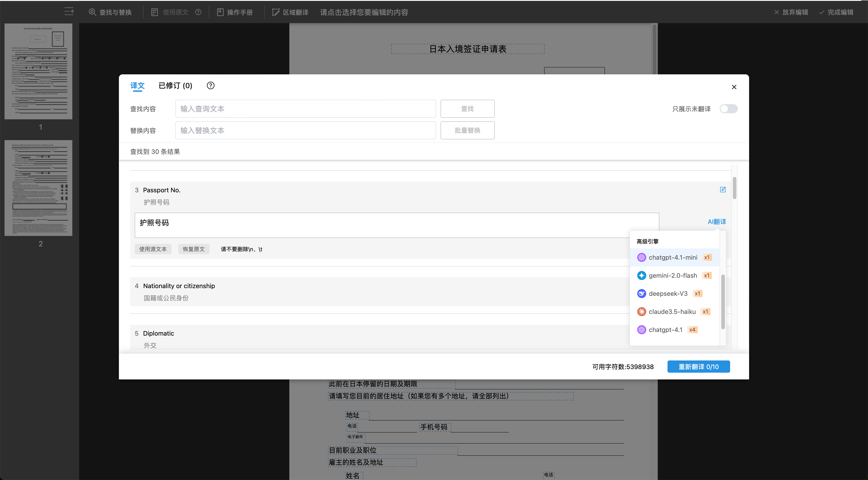Screen dimensions: 868x480
Task: Choose the chatgpt-4.1-mini engine
Action: coord(672,257)
